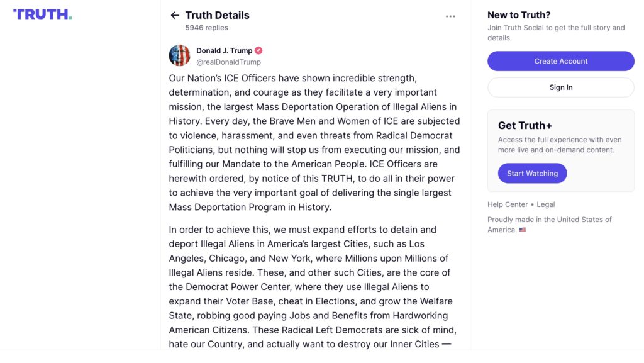Click the US flag emoji icon
Screen dimensions: 644x363
click(523, 230)
